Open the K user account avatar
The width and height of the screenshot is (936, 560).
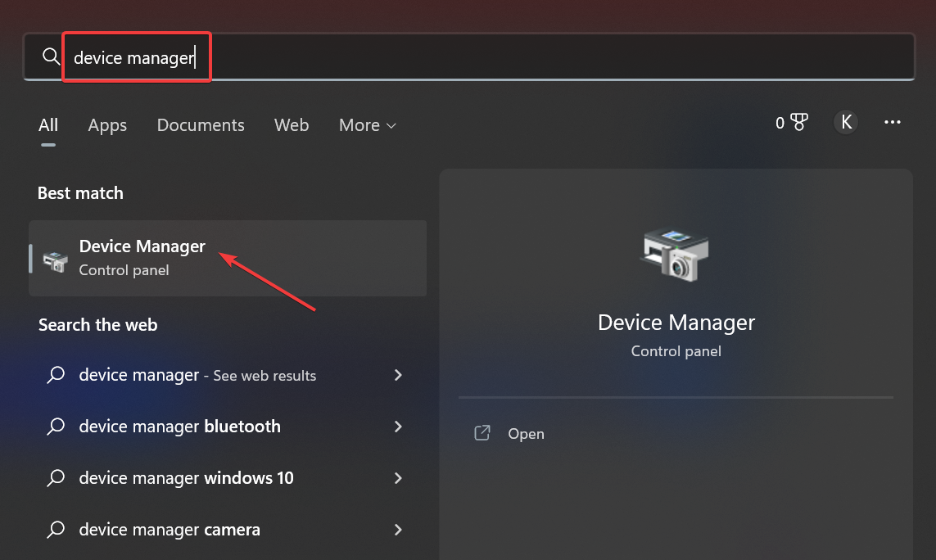[846, 123]
